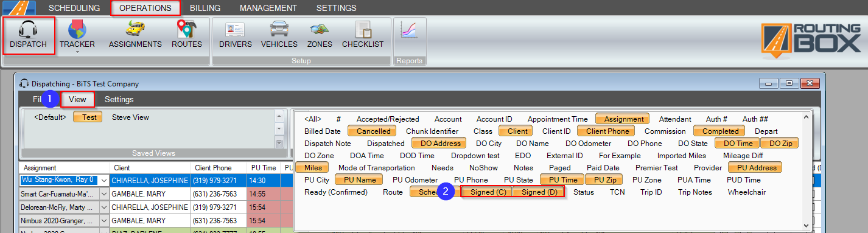Viewport: 868px width, 233px height.
Task: Select phone cell (631) 236-7563 at 14:55
Action: click(x=219, y=193)
